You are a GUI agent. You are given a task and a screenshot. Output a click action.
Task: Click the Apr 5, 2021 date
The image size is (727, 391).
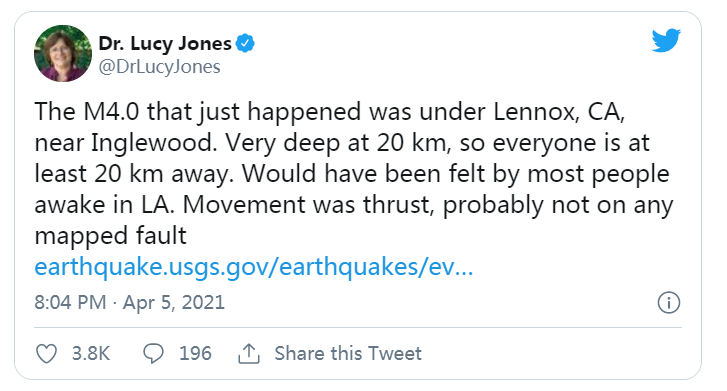pyautogui.click(x=174, y=302)
